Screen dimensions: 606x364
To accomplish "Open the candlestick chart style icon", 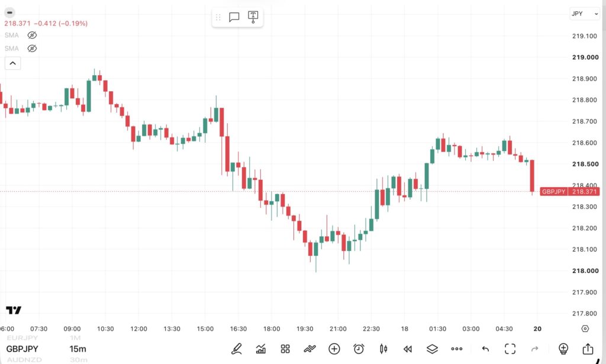I will pos(383,349).
